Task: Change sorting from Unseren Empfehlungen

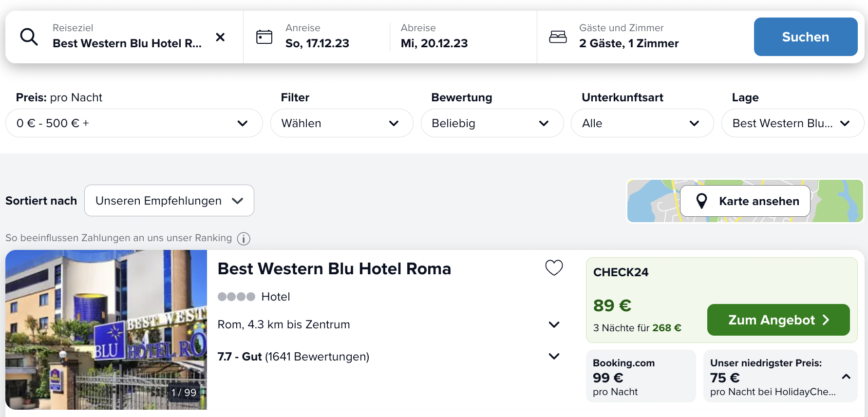Action: [169, 200]
